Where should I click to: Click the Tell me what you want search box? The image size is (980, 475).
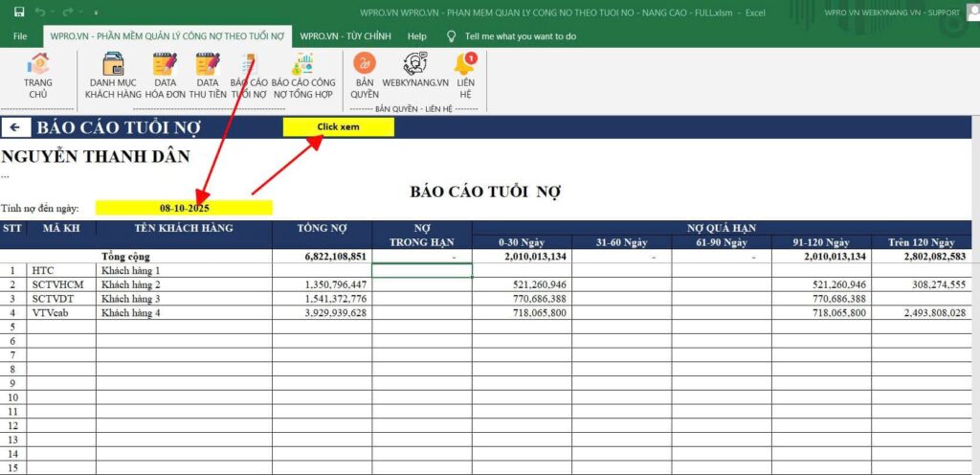click(520, 36)
